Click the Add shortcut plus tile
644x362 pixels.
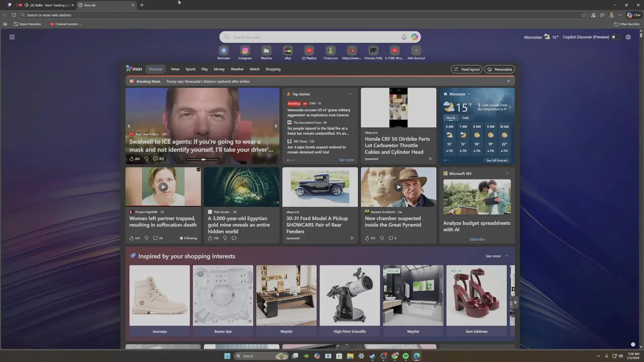[416, 50]
